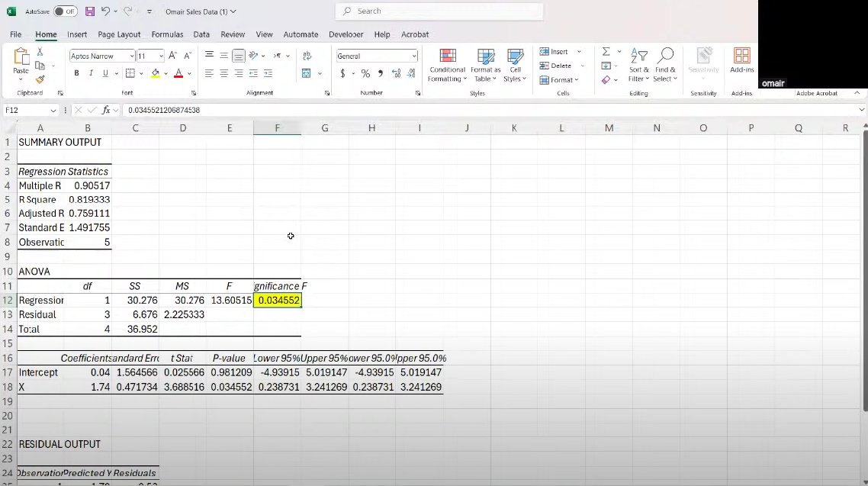Click the Paste clipboard icon
868x486 pixels.
coord(21,57)
